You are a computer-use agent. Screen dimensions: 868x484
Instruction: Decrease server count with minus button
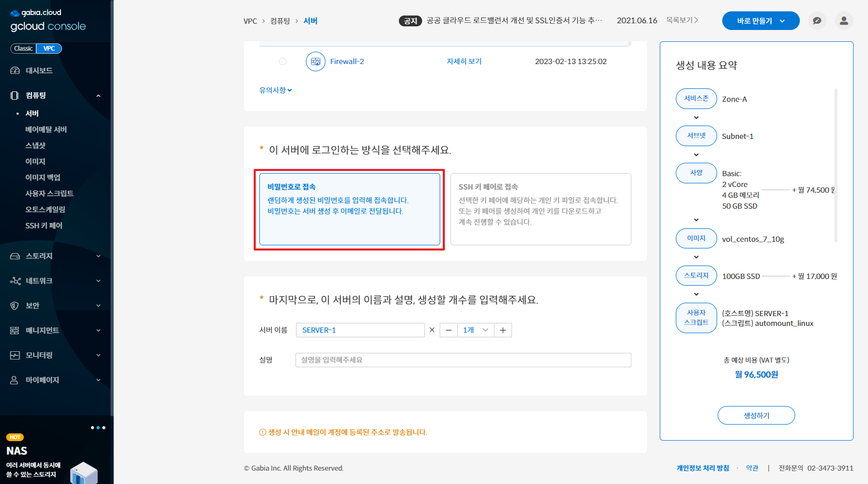click(448, 330)
